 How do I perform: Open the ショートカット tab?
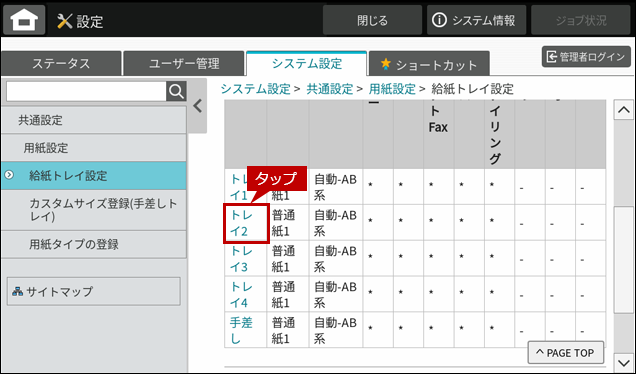429,64
